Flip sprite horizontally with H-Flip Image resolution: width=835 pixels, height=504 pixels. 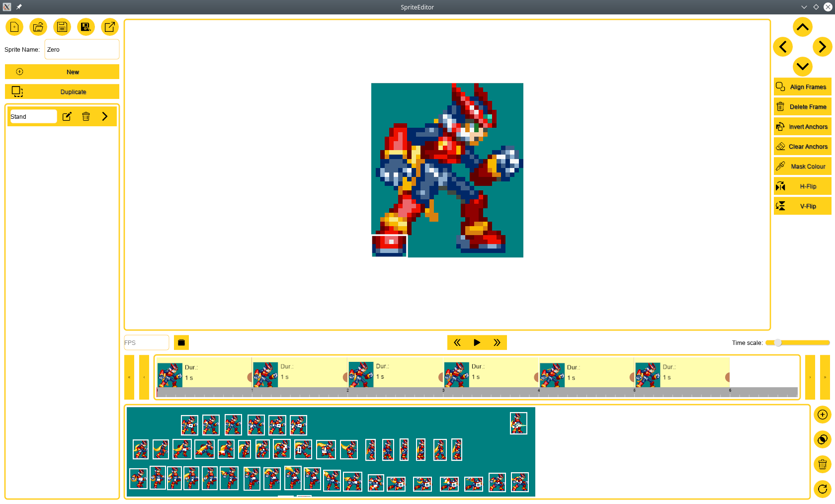pyautogui.click(x=803, y=186)
